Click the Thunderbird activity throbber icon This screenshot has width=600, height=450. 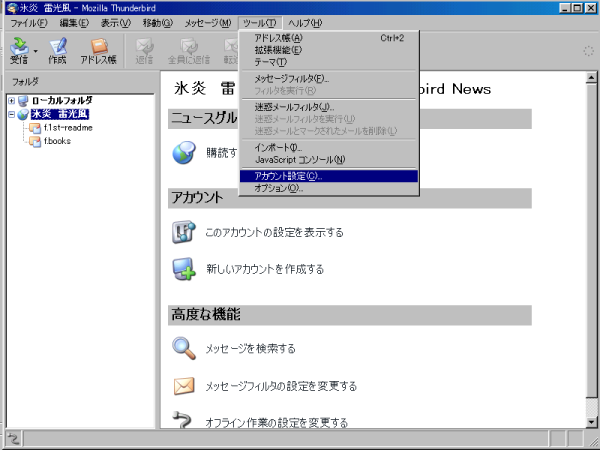tap(588, 51)
